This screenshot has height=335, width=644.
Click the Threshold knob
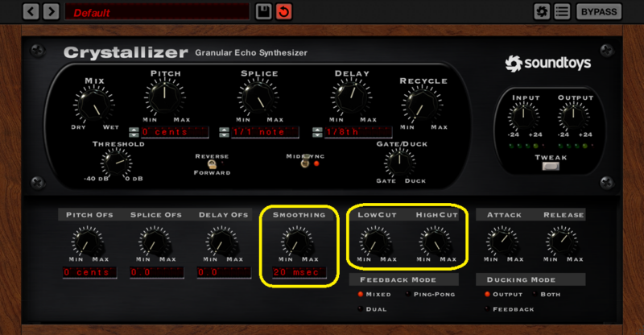point(117,162)
